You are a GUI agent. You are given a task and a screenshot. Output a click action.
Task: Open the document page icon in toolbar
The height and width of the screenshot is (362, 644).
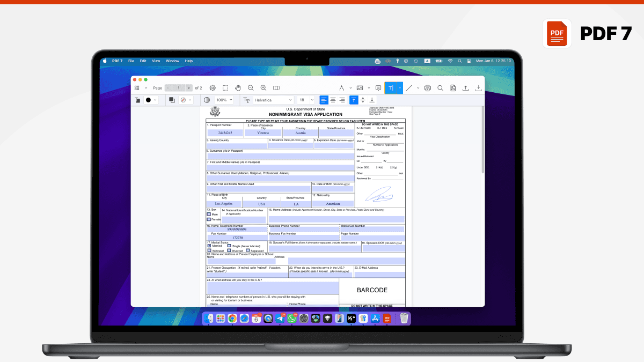tap(453, 88)
